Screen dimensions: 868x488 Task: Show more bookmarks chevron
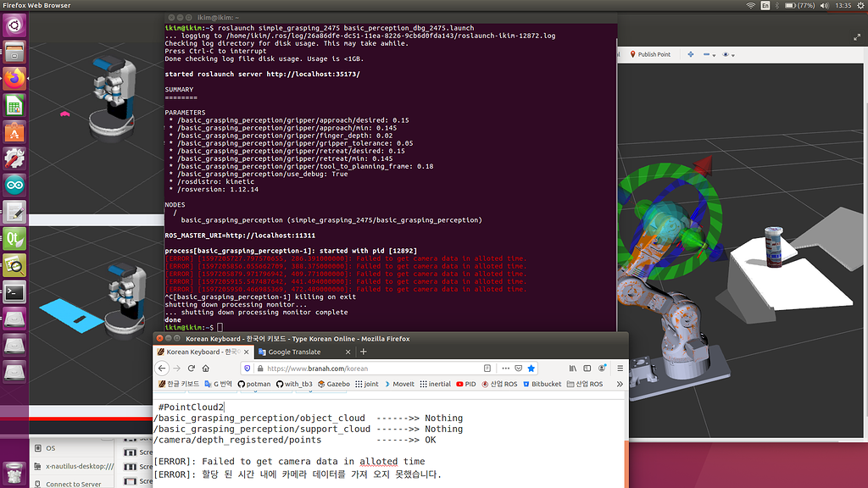(620, 384)
